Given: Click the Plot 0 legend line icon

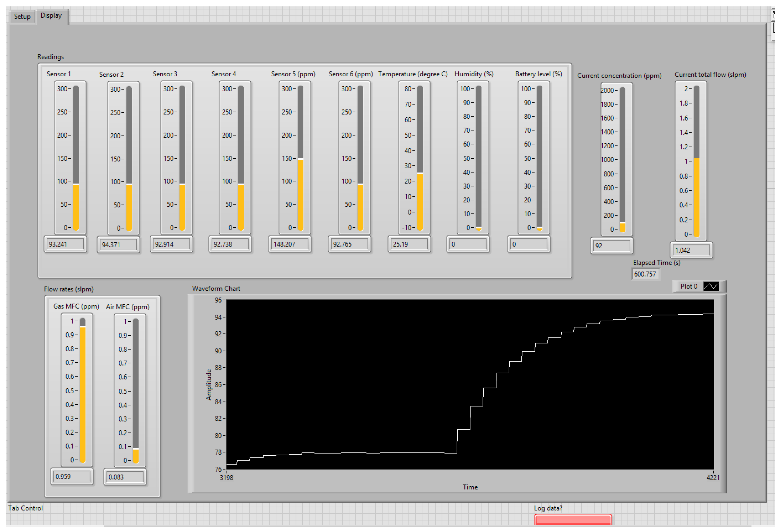Looking at the screenshot, I should click(711, 286).
